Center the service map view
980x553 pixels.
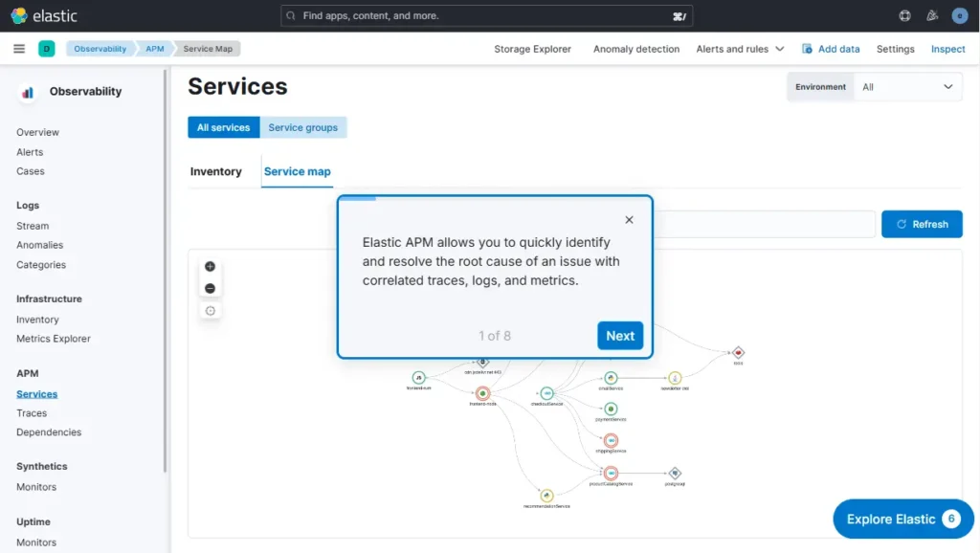click(x=210, y=311)
